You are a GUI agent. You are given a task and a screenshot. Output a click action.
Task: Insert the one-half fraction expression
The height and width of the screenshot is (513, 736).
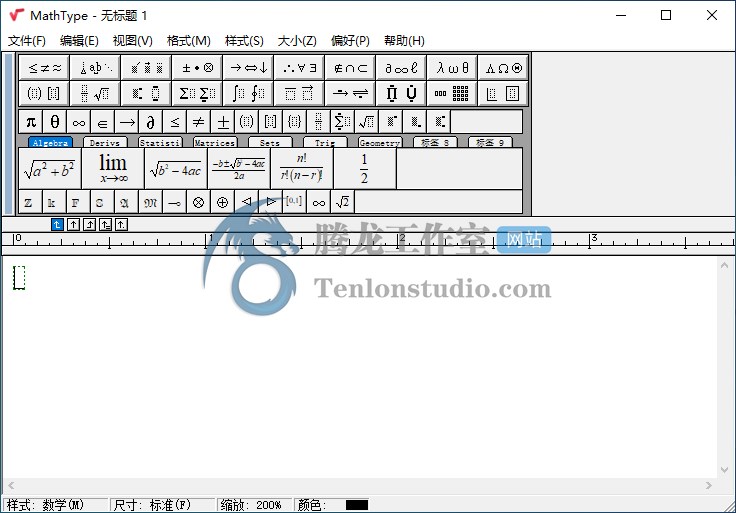click(x=365, y=168)
